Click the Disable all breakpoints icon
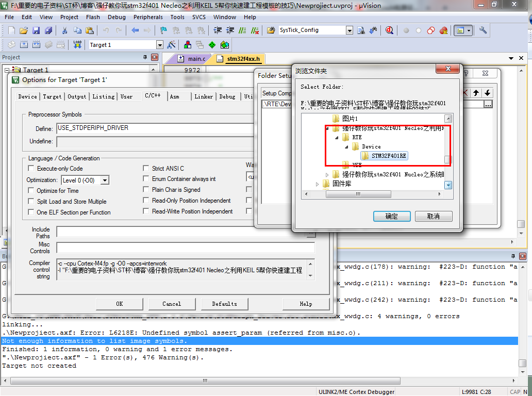 click(x=431, y=30)
